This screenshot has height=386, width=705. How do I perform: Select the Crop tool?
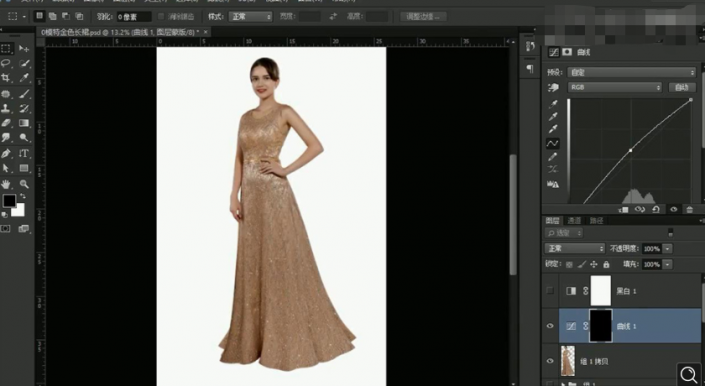click(6, 77)
